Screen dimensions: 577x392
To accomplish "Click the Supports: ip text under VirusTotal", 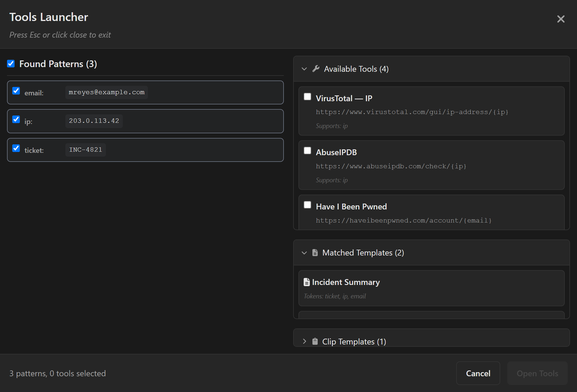I will [x=332, y=126].
